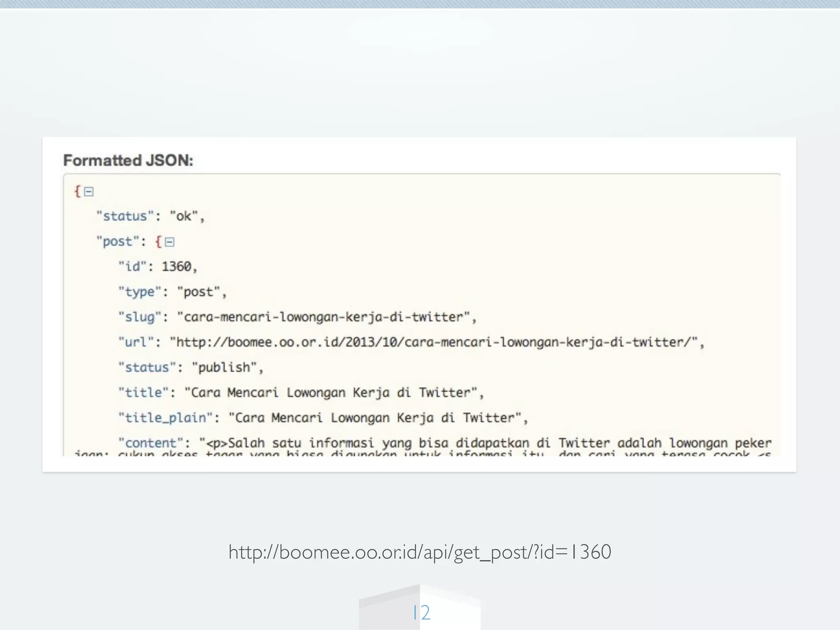Select the "content" line starting with Salah satu
Screen dimensions: 840x630
coord(445,443)
